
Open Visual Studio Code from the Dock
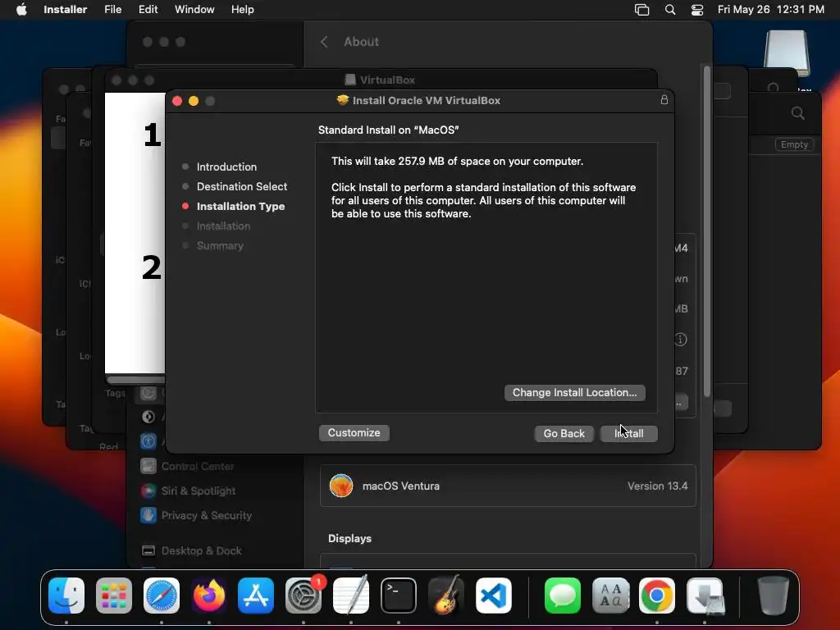tap(493, 596)
